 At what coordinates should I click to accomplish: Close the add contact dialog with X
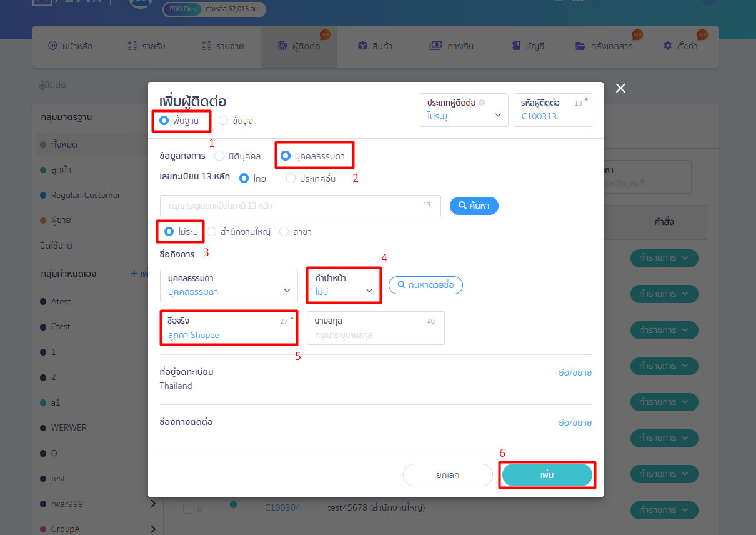click(620, 88)
